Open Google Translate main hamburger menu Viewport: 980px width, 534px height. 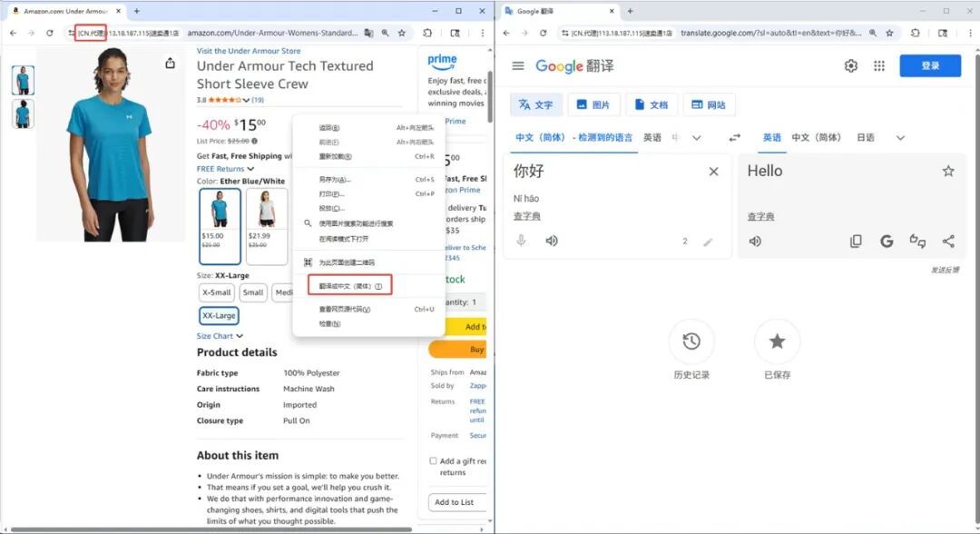[517, 65]
